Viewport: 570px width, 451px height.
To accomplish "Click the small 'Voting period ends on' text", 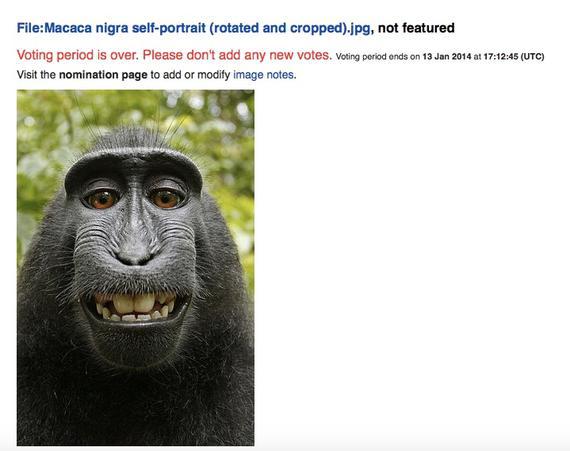I will coord(378,57).
